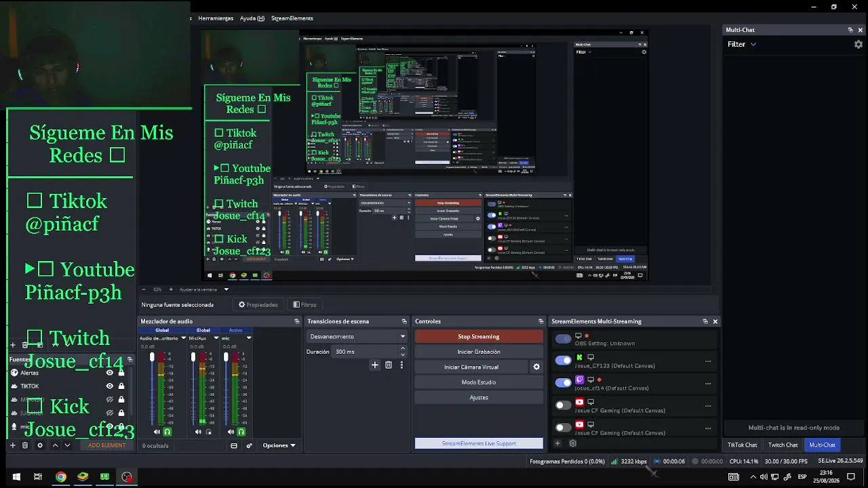Decrease transition duration with down arrow

[x=403, y=354]
